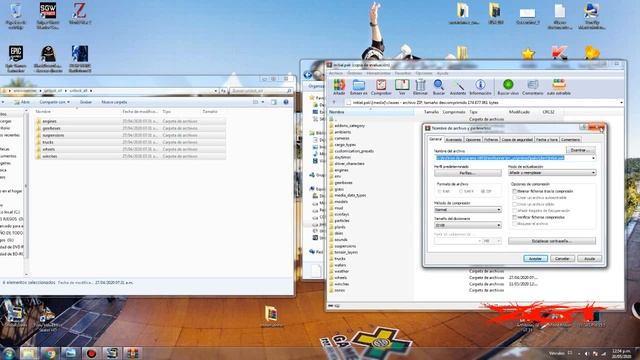640x360 pixels.
Task: Select the ZIP format radio button
Action: tap(483, 191)
